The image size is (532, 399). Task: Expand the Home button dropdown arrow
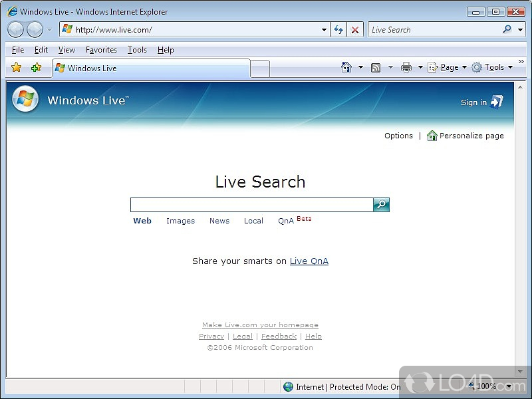coord(360,67)
